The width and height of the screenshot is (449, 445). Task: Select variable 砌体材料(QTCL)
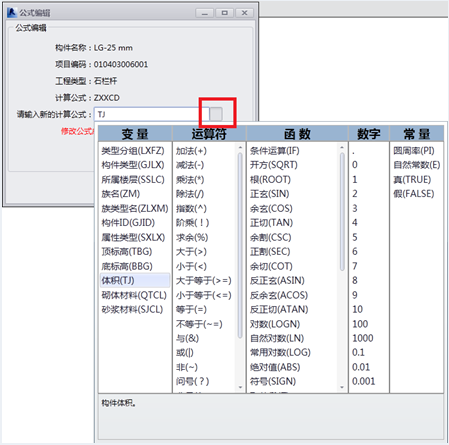tap(134, 295)
